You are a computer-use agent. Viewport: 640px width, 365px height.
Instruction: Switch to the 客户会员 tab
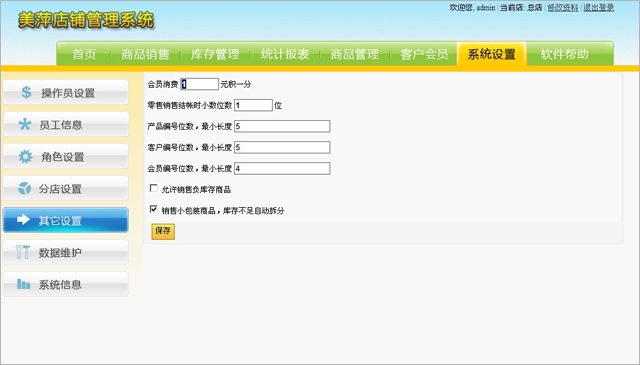424,54
